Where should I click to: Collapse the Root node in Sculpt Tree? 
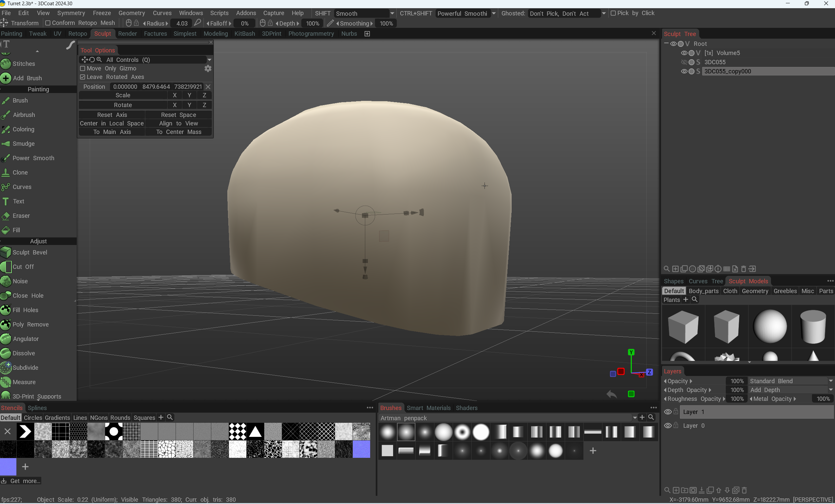[x=666, y=44]
